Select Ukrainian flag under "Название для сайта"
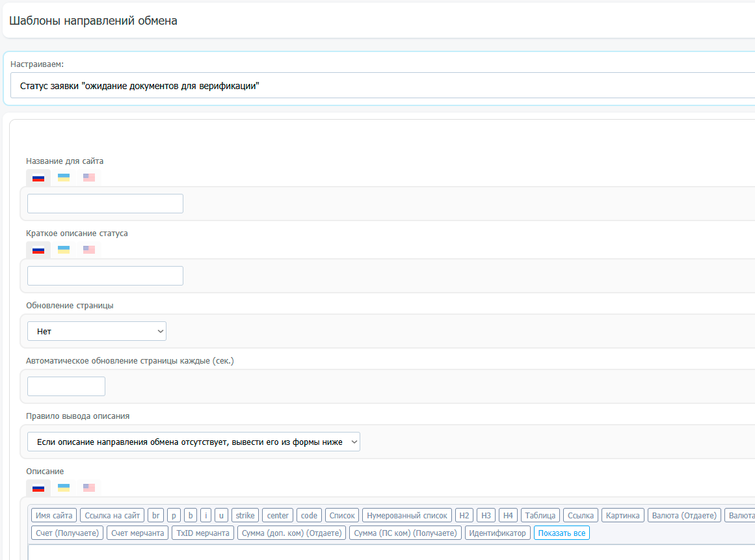This screenshot has width=755, height=560. coord(64,178)
